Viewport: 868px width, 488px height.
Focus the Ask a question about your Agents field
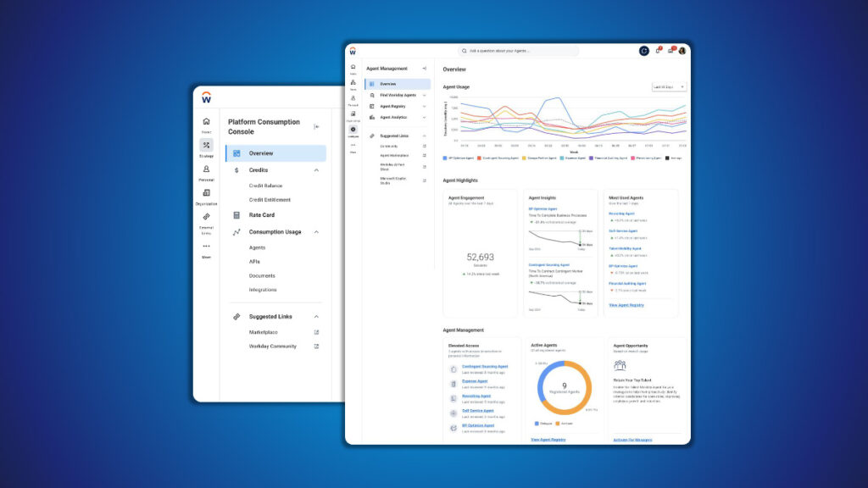[519, 51]
